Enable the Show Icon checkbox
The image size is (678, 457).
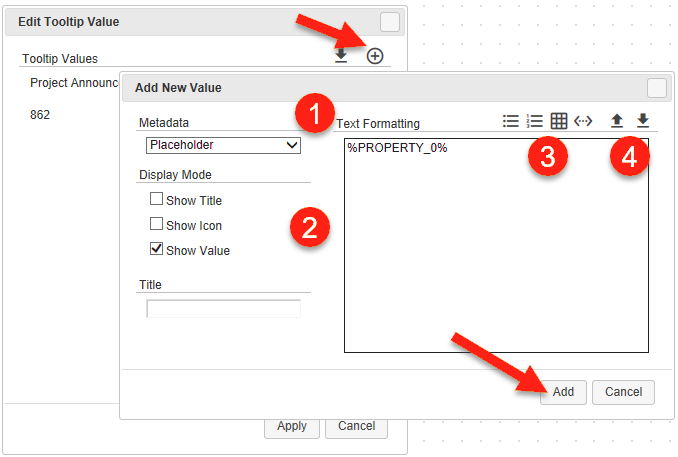pos(156,224)
